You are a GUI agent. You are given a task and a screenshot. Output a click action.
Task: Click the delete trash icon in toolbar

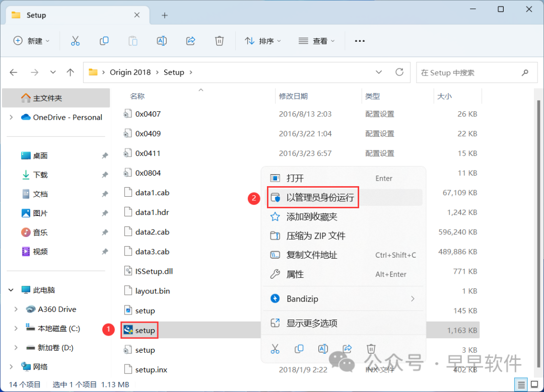coord(219,41)
